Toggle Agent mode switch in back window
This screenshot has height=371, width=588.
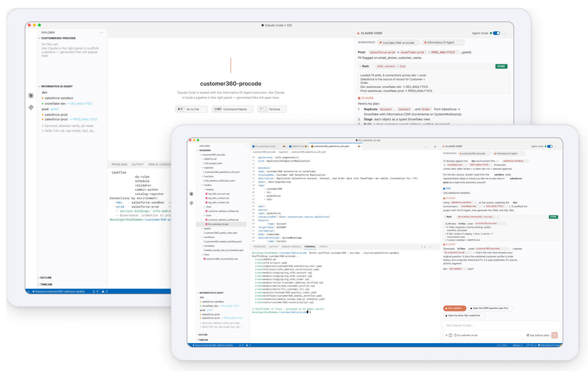496,33
